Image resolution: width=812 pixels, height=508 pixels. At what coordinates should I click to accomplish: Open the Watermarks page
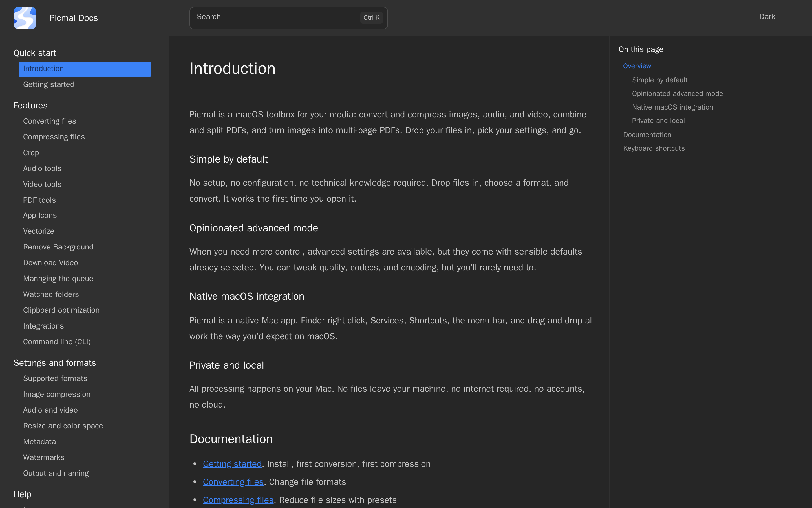click(44, 457)
